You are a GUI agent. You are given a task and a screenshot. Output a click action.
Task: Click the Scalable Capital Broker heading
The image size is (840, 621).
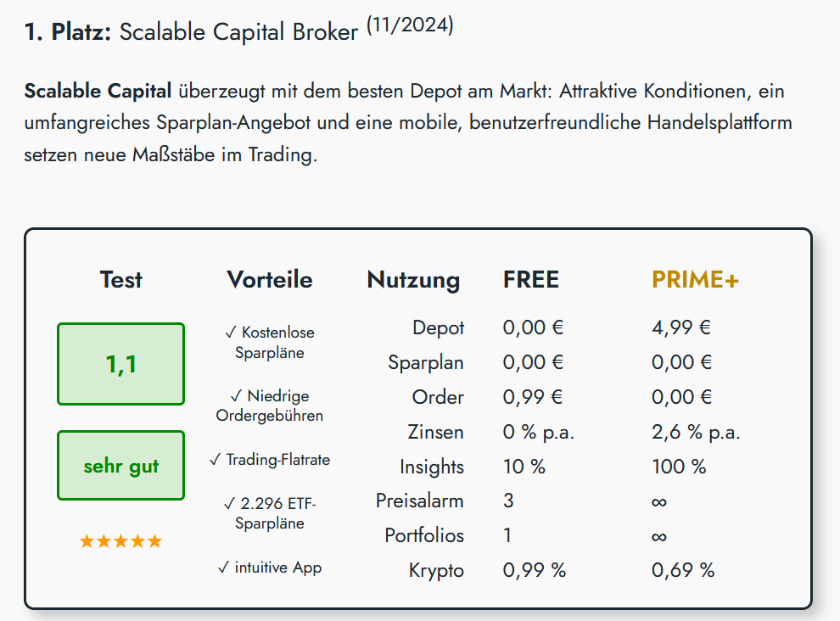coord(239,31)
